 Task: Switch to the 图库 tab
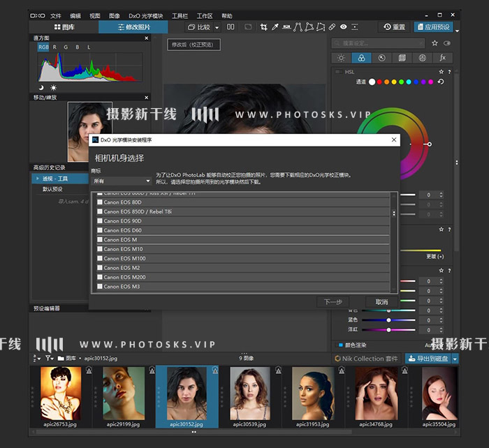(x=64, y=27)
